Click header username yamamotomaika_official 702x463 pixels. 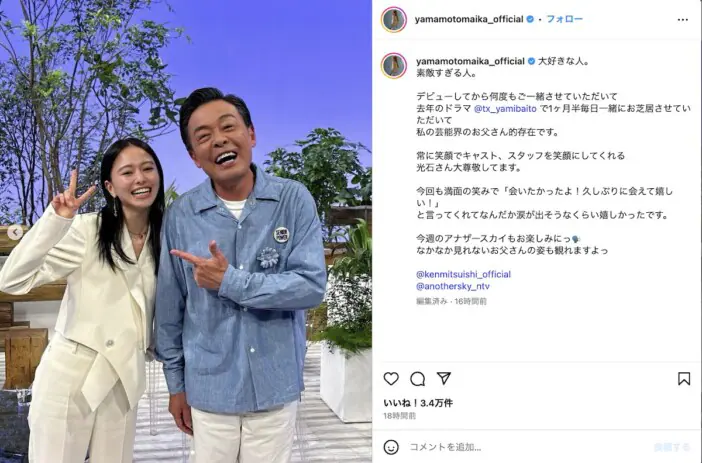click(469, 19)
